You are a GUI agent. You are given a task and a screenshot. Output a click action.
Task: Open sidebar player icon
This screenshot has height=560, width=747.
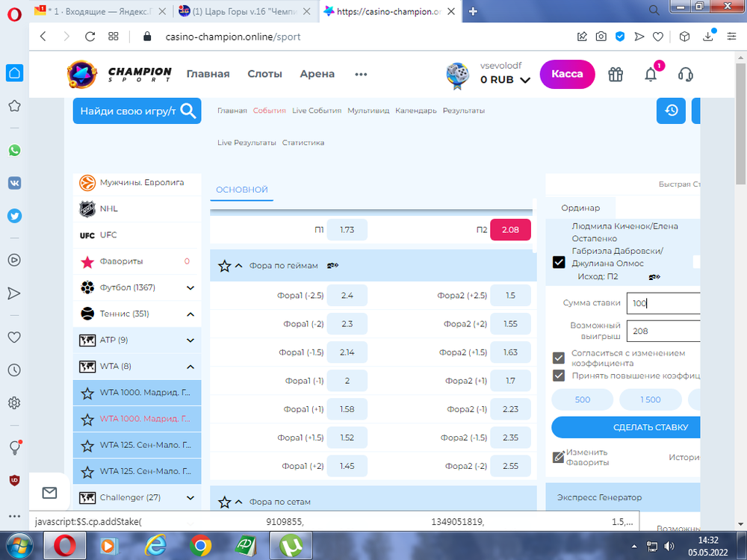14,260
